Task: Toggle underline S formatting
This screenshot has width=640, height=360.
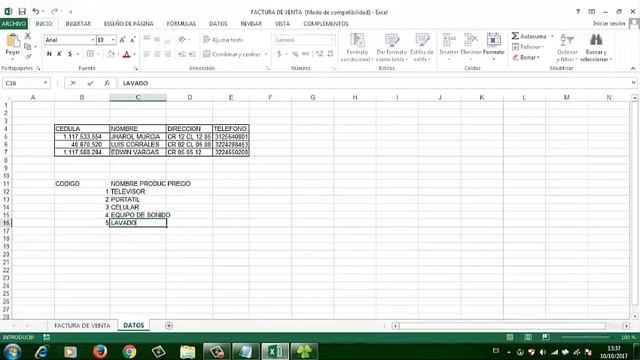Action: (x=70, y=54)
